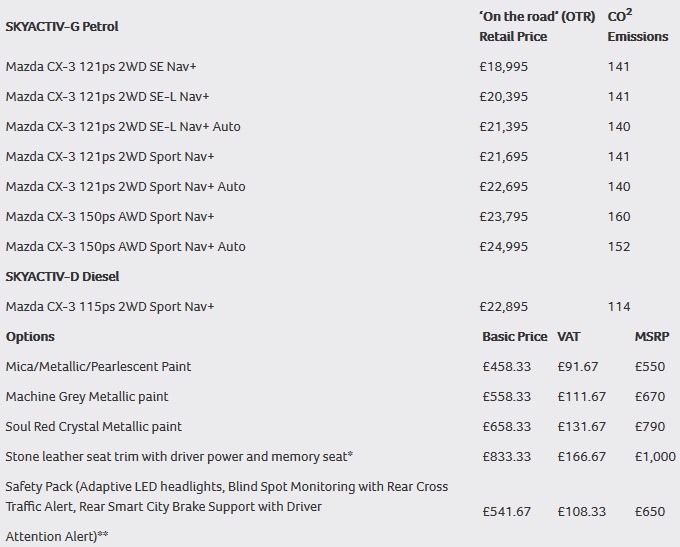This screenshot has height=547, width=680.
Task: Click the £18,995 retail price
Action: coord(504,67)
